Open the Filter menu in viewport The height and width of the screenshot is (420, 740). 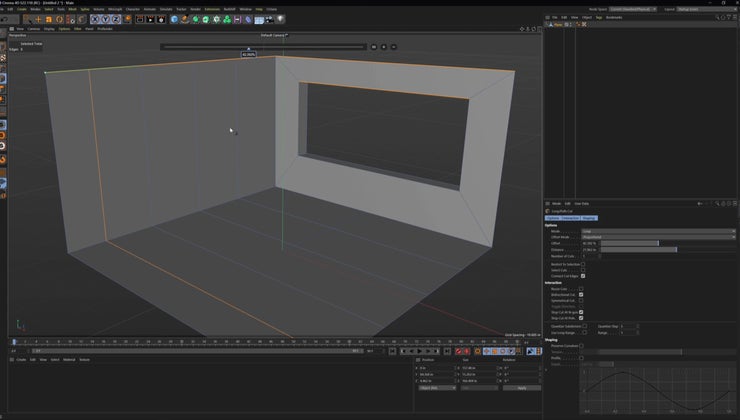click(78, 29)
